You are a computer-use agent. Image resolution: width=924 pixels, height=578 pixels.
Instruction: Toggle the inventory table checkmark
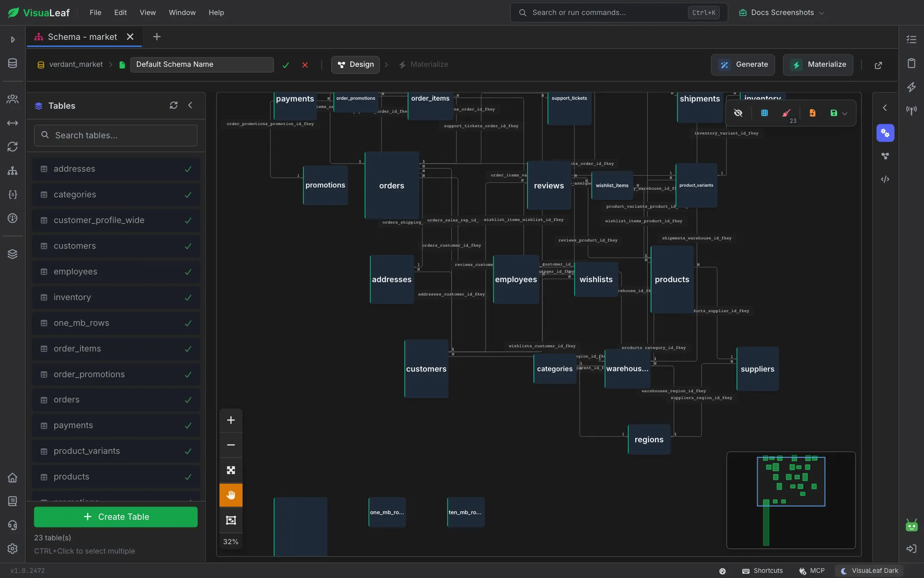[188, 298]
